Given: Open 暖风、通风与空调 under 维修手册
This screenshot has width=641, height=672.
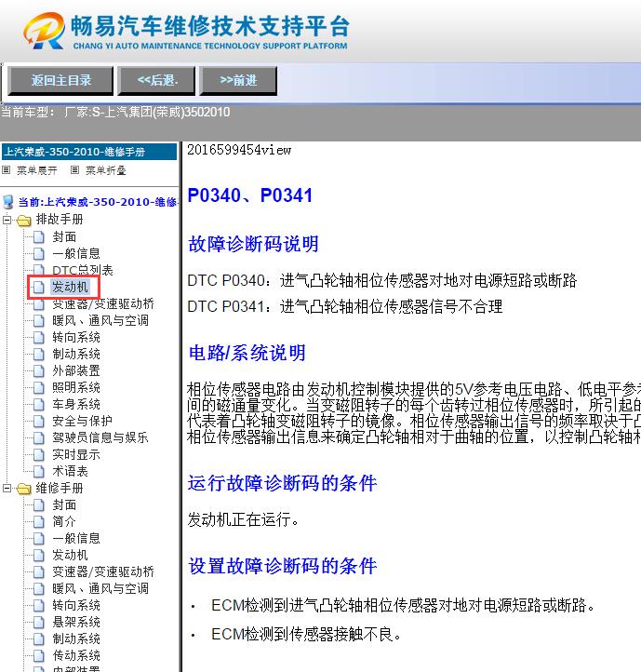Looking at the screenshot, I should (x=100, y=588).
